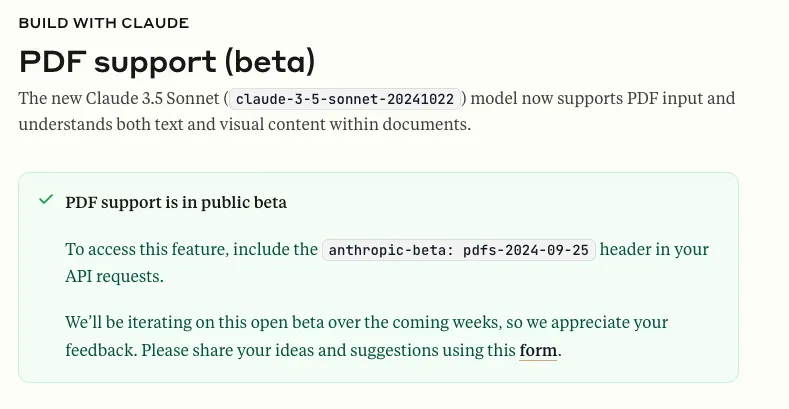The image size is (789, 409).
Task: Select the claude-3-5-sonnet-20241022 inline code
Action: click(x=345, y=99)
